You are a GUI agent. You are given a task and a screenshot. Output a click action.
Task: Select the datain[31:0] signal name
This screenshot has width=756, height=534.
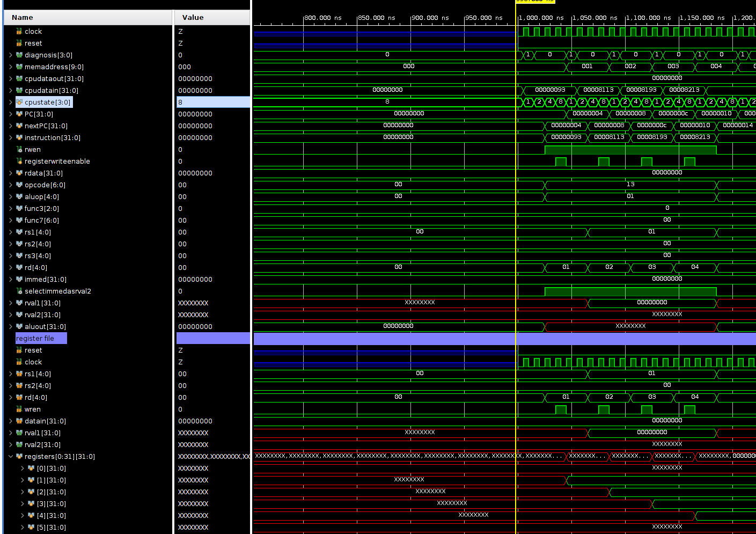tap(45, 421)
